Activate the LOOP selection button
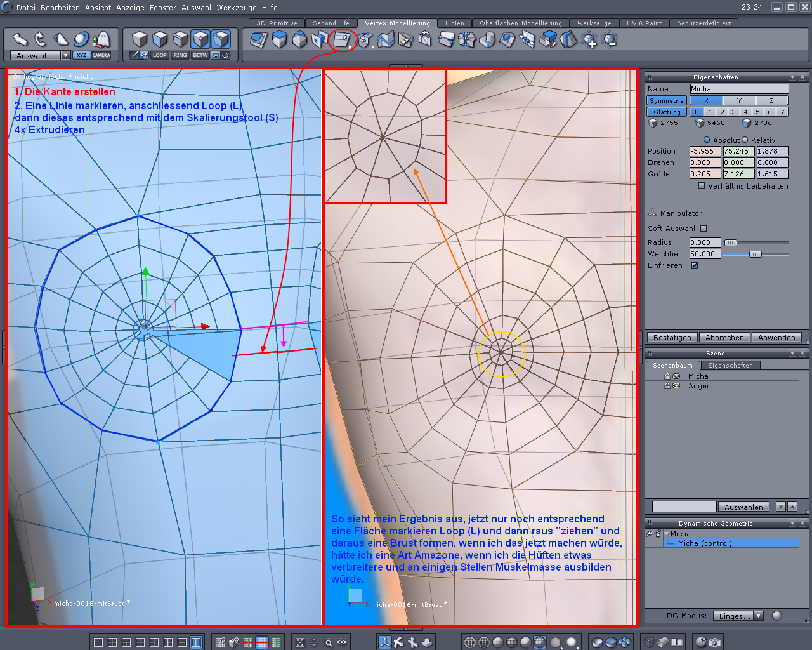 (159, 55)
